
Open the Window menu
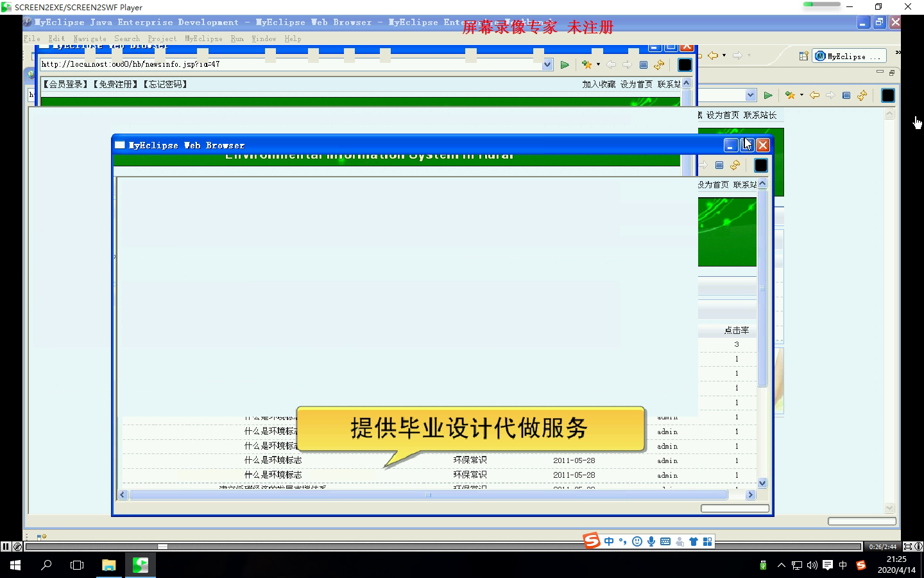click(x=264, y=39)
